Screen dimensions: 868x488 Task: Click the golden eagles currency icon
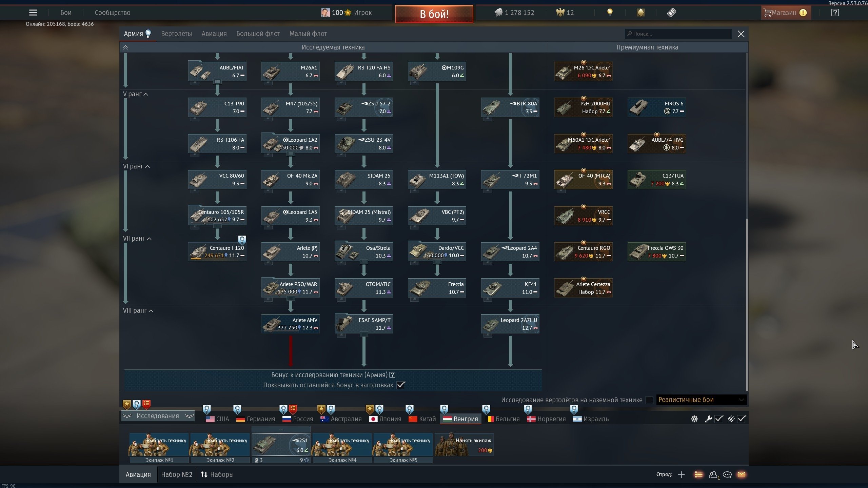pyautogui.click(x=560, y=13)
